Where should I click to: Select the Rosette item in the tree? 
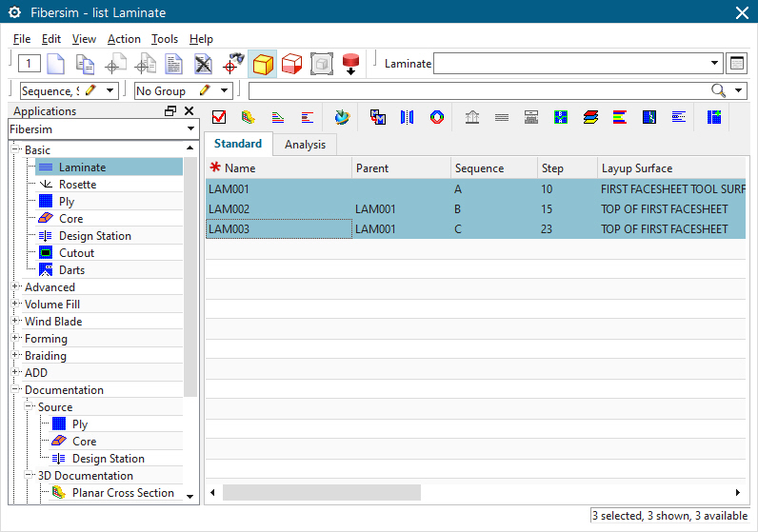point(76,185)
